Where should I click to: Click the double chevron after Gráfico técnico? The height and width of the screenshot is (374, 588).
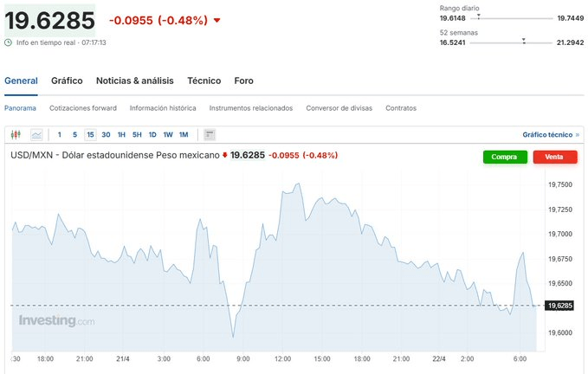pos(578,135)
